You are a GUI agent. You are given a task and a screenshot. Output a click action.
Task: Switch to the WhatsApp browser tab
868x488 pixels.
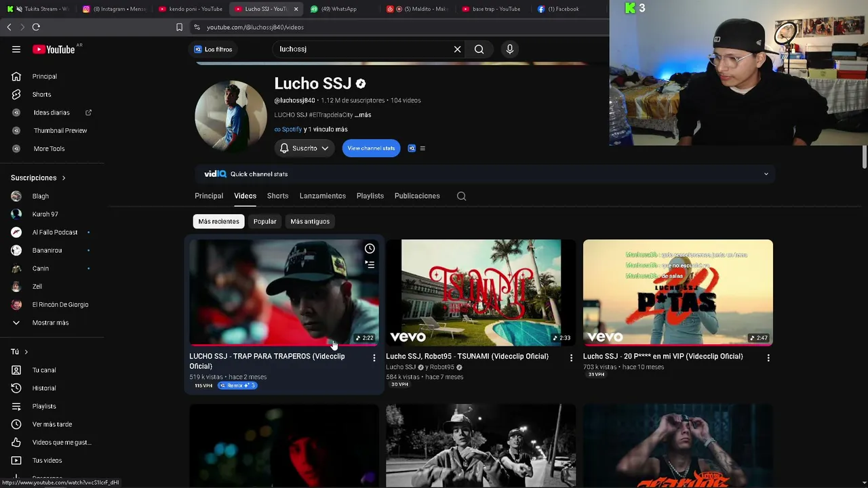(339, 9)
